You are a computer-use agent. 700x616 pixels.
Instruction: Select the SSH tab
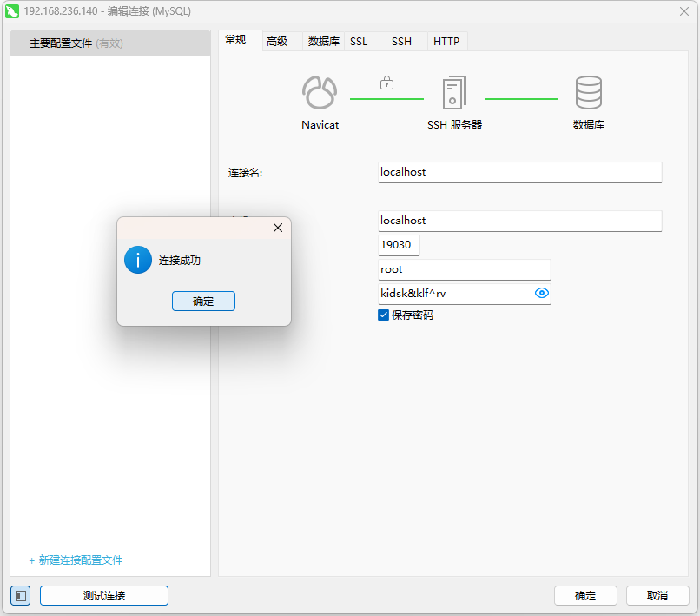tap(401, 41)
